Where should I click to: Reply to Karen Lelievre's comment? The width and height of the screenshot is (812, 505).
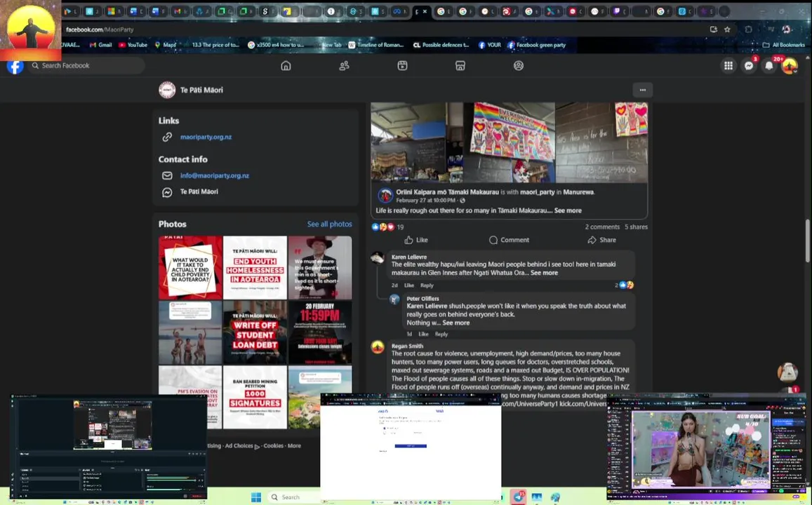427,285
